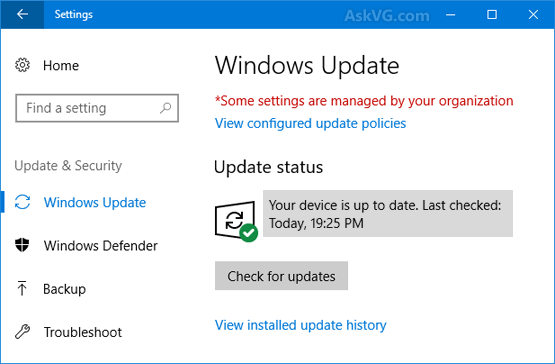
Task: Click the Backup upload arrow icon
Action: (x=22, y=288)
